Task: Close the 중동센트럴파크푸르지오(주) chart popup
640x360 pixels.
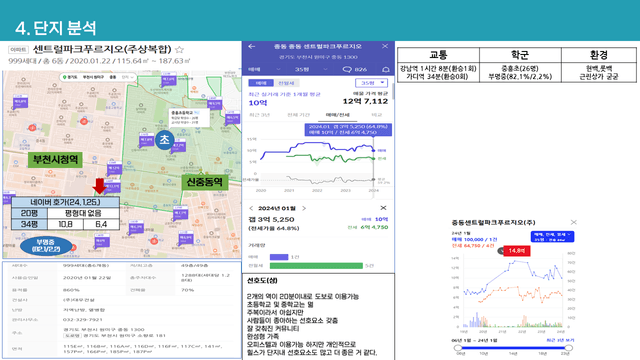Action: tap(573, 222)
